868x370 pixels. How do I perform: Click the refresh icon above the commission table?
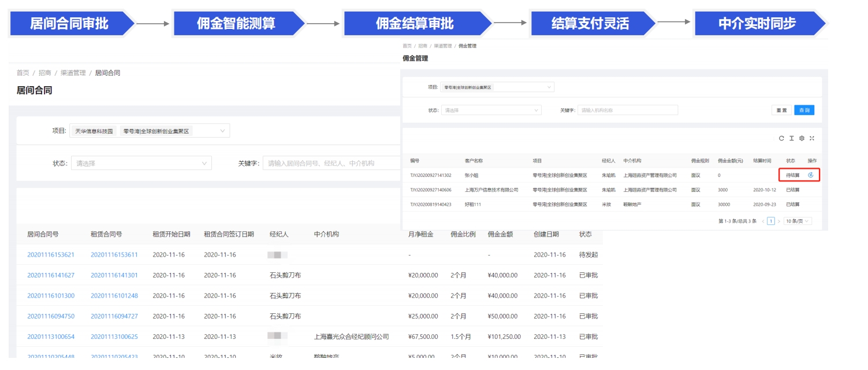click(x=781, y=138)
